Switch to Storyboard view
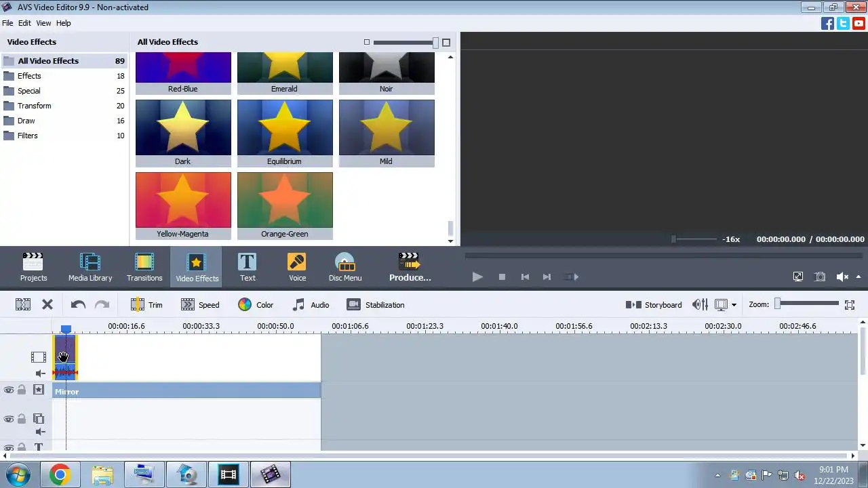Image resolution: width=868 pixels, height=488 pixels. pos(654,305)
